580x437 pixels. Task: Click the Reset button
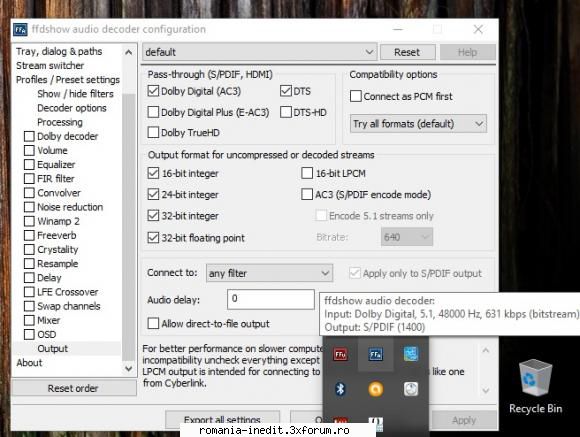(407, 52)
